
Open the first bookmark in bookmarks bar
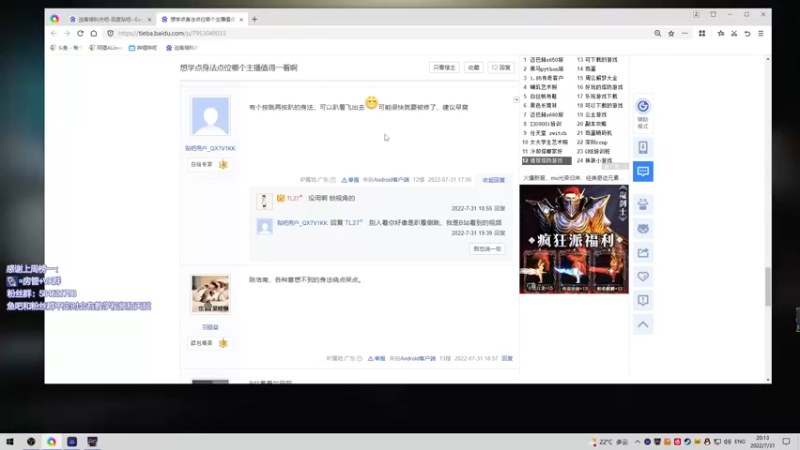[x=66, y=47]
